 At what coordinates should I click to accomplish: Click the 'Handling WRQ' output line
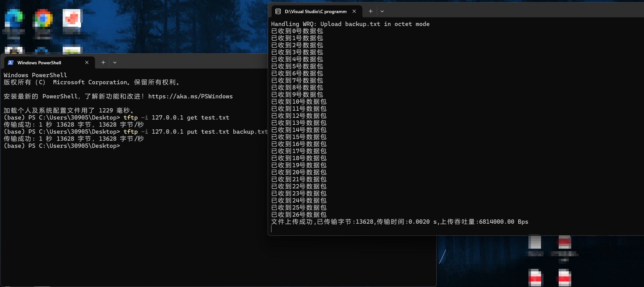350,24
